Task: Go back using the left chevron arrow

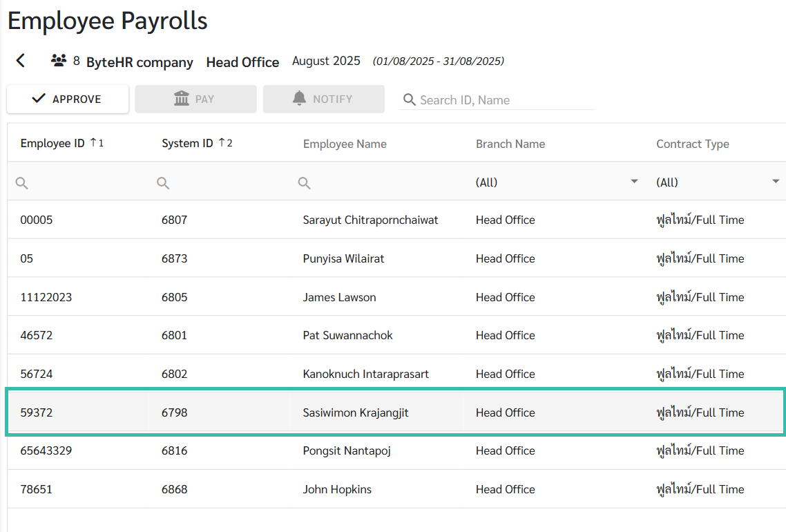Action: coord(21,61)
